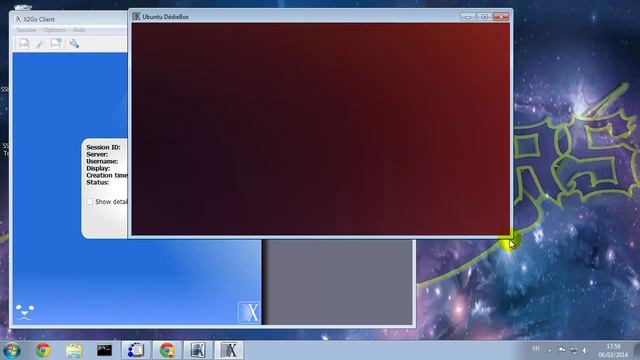
Task: Open the Windows Start menu
Action: (12, 351)
